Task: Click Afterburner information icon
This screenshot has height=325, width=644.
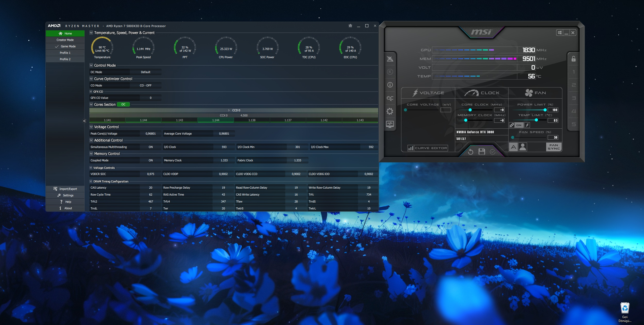Action: tap(390, 85)
